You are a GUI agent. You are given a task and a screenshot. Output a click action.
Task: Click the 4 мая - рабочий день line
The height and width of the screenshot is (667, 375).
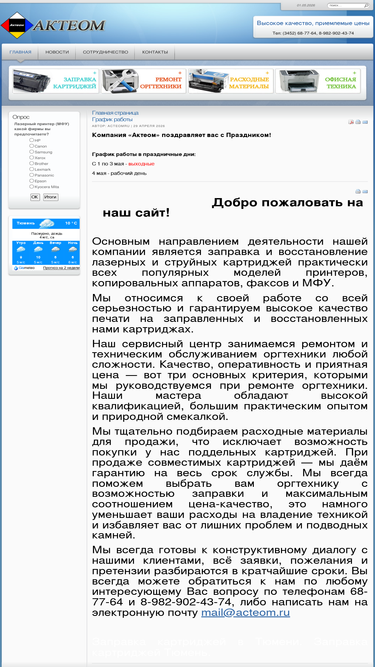[119, 173]
